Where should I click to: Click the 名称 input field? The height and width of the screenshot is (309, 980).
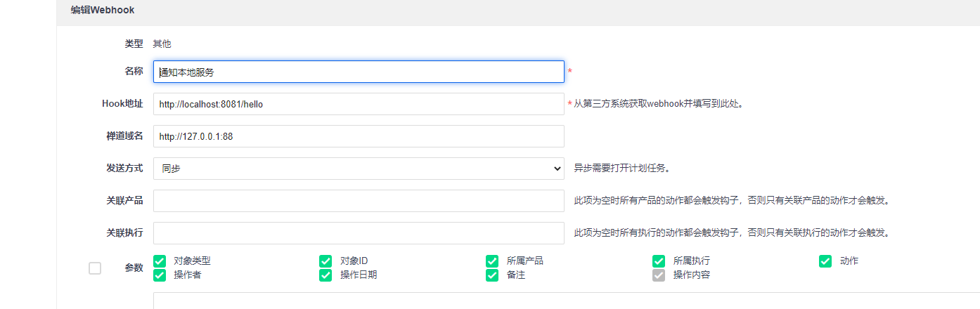pos(359,72)
